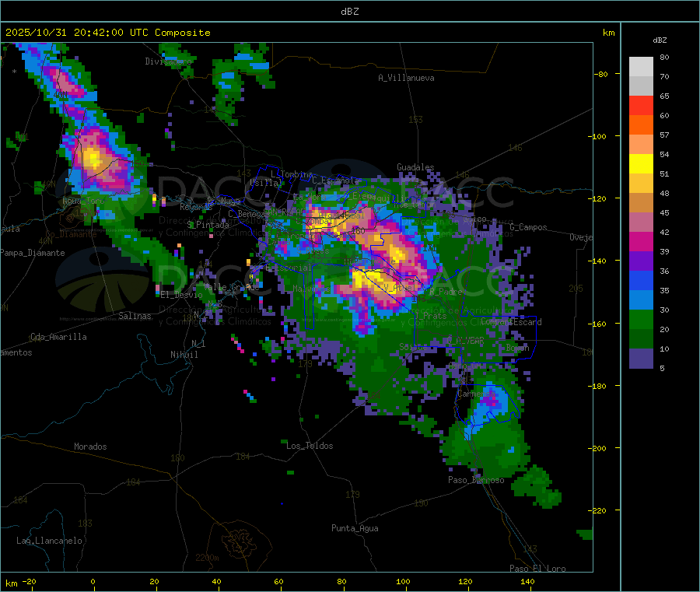The height and width of the screenshot is (592, 700).
Task: Click the Pampa_Diamante map label
Action: pyautogui.click(x=32, y=253)
